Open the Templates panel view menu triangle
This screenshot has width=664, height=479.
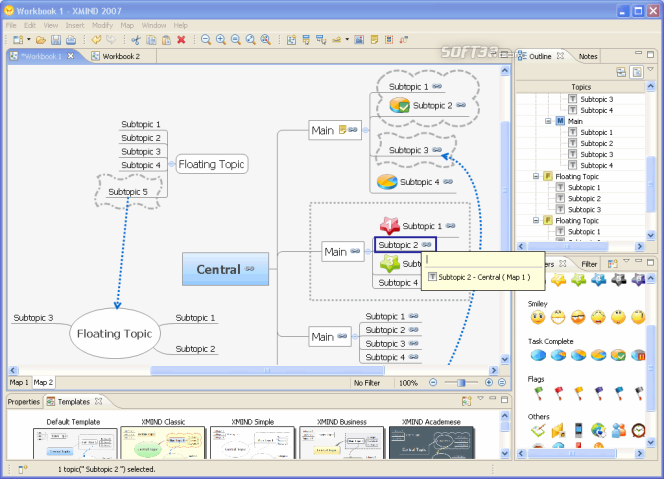480,398
